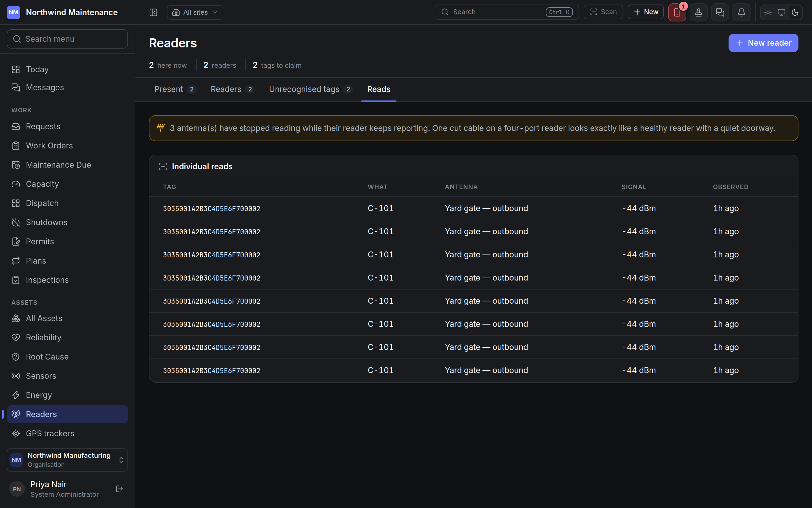
Task: Open Sensors page
Action: [67, 376]
